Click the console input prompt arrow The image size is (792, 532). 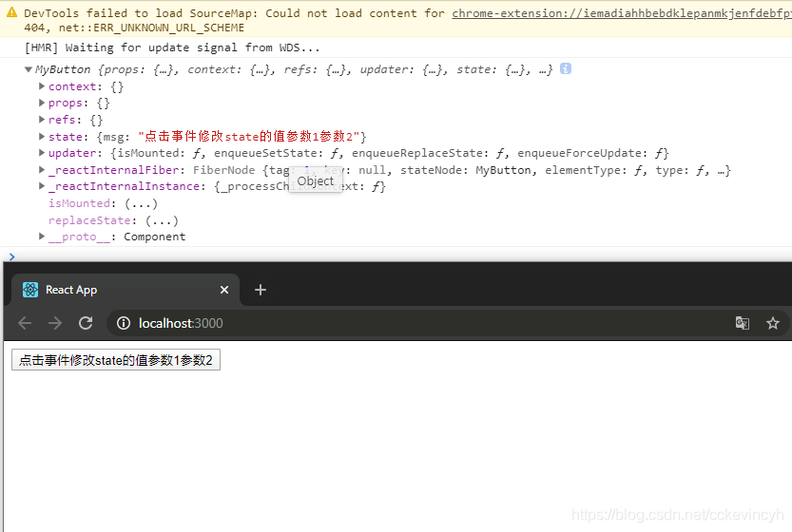pyautogui.click(x=12, y=256)
